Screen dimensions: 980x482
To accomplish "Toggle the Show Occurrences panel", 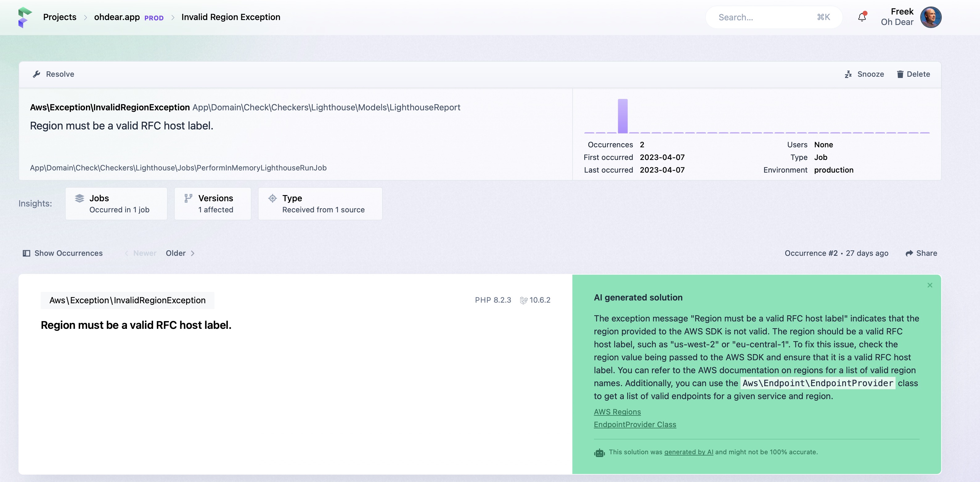I will (62, 253).
